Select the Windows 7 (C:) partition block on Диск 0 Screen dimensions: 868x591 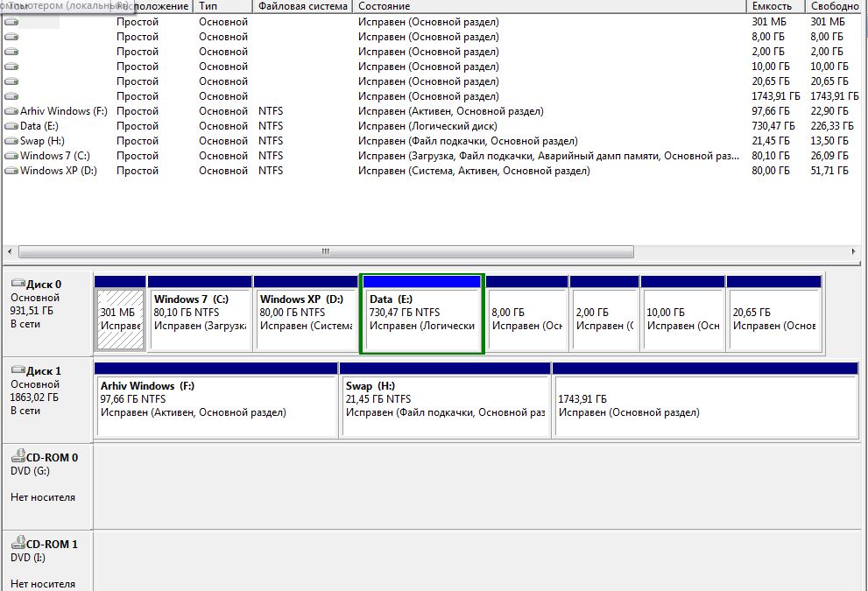pyautogui.click(x=200, y=313)
